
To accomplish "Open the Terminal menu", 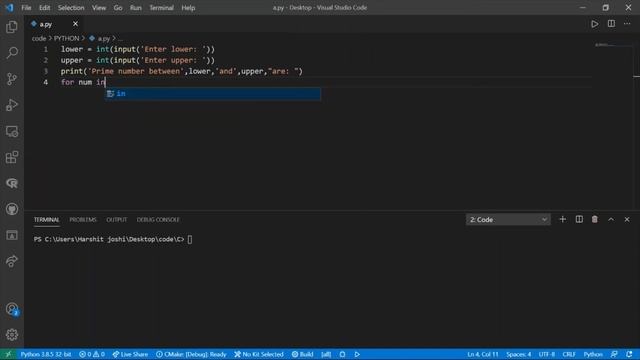I will coord(161,8).
